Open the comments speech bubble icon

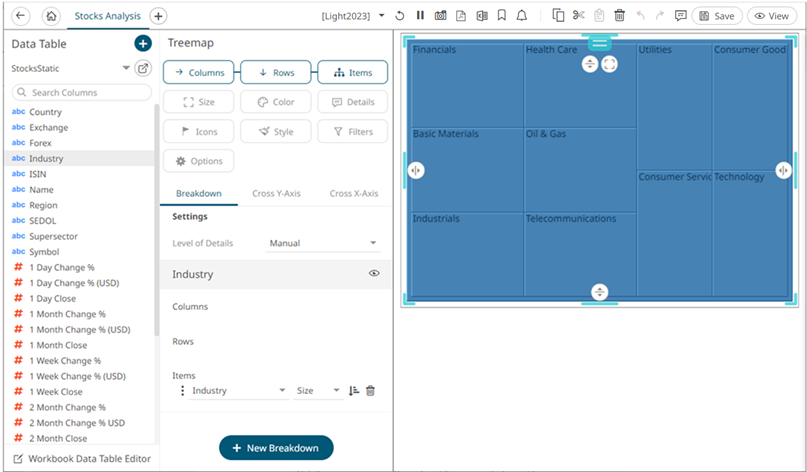pos(680,16)
